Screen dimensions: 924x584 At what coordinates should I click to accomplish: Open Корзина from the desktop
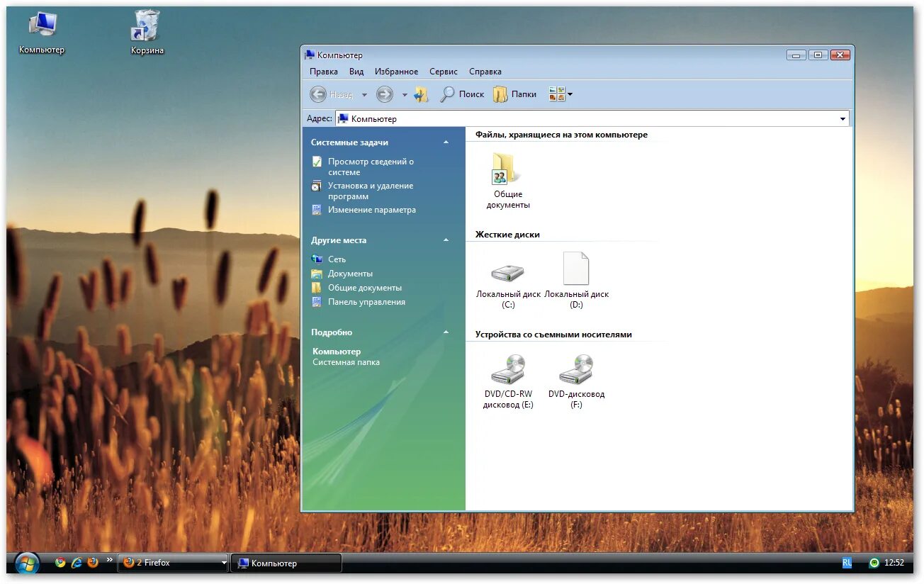[145, 25]
